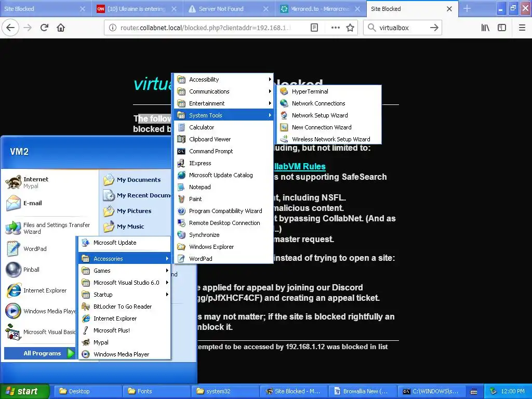Switch to Browallia New taskbar window
Viewport: 532px width, 399px height.
[x=362, y=391]
